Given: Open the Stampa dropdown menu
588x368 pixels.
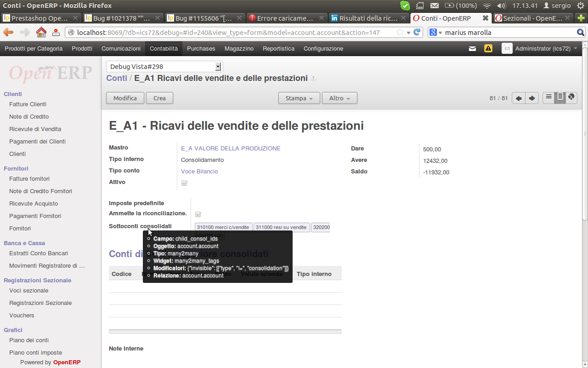Looking at the screenshot, I should (x=299, y=98).
